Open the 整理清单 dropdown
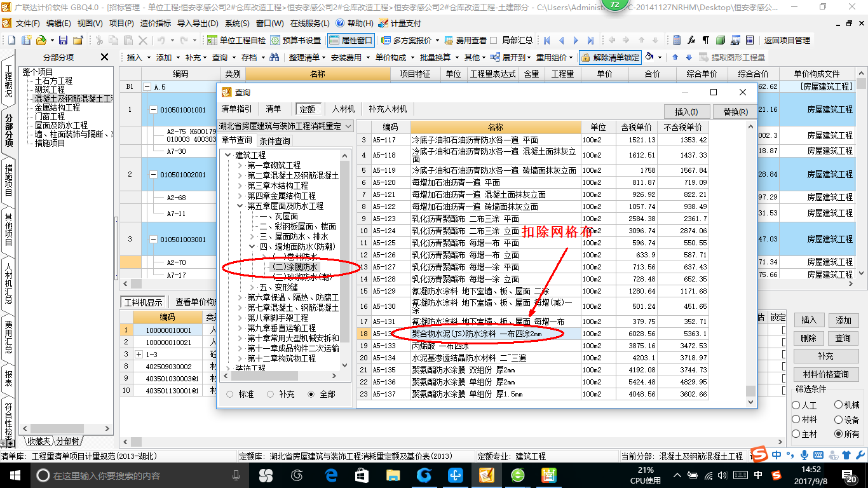This screenshot has height=488, width=868. pyautogui.click(x=308, y=57)
